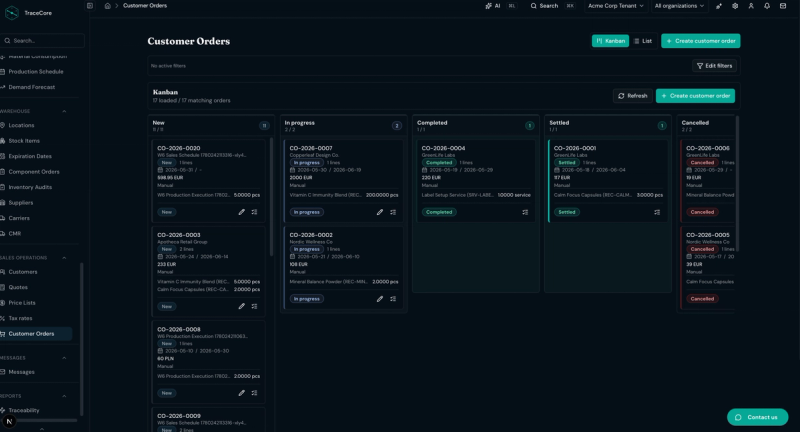Edit order CO-2026-0002 with pencil icon
Image resolution: width=800 pixels, height=432 pixels.
[x=380, y=299]
